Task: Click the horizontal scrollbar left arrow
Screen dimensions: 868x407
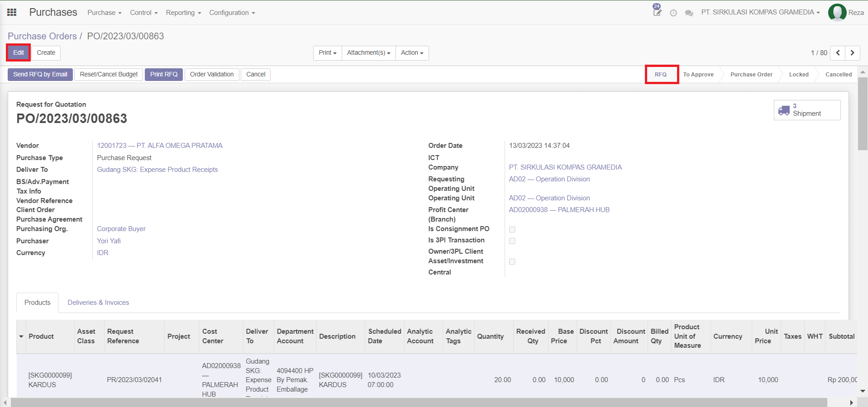Action: (x=5, y=402)
